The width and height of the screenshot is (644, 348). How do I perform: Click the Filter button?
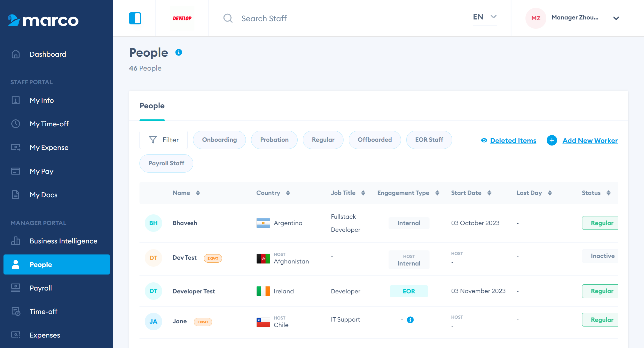point(164,140)
